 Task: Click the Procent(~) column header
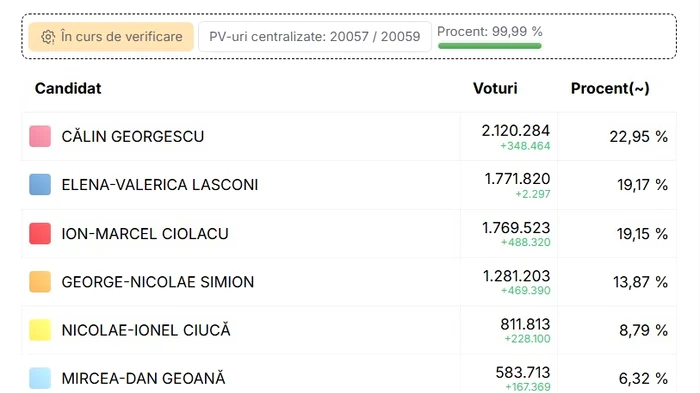click(x=610, y=88)
